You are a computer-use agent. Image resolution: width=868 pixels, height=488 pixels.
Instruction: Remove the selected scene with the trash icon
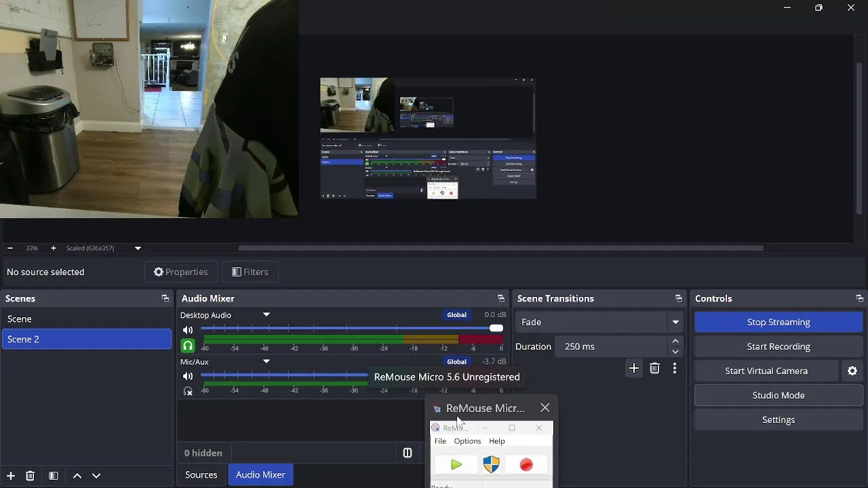click(x=30, y=476)
